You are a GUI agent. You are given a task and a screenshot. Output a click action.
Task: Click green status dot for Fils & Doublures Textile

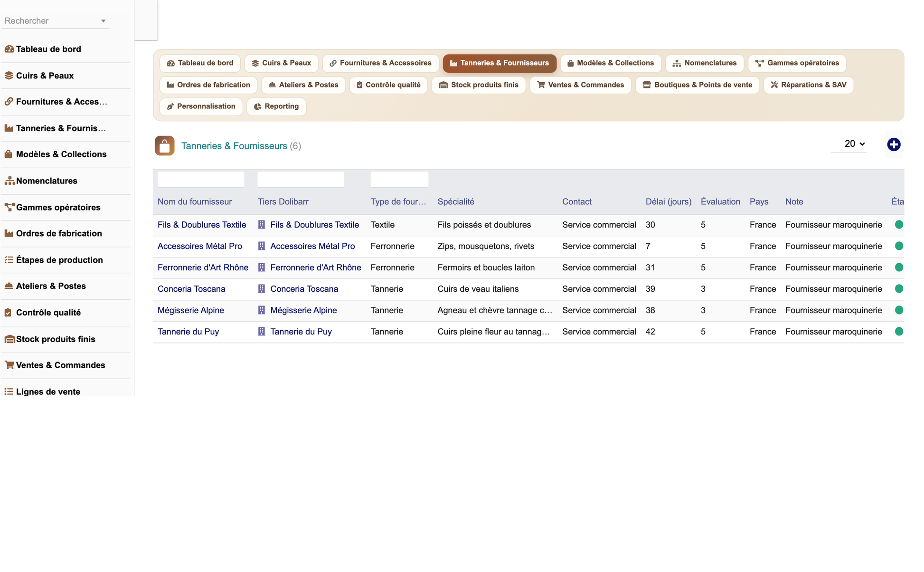tap(899, 225)
